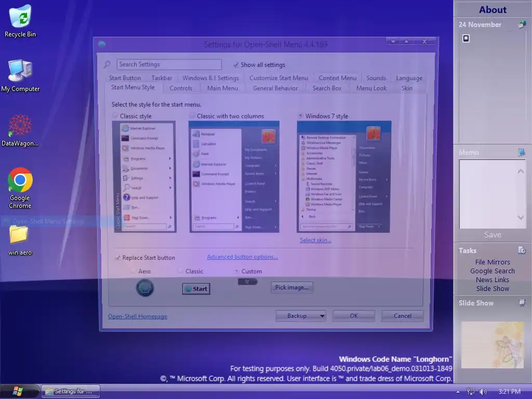This screenshot has height=399, width=532.
Task: Open the Windows 8.1 Settings tab
Action: [211, 78]
